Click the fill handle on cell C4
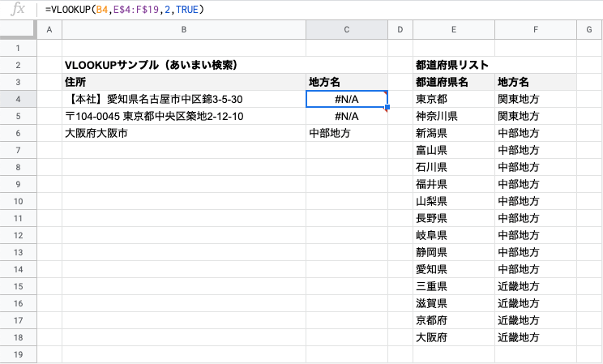The width and height of the screenshot is (603, 364). [x=387, y=107]
